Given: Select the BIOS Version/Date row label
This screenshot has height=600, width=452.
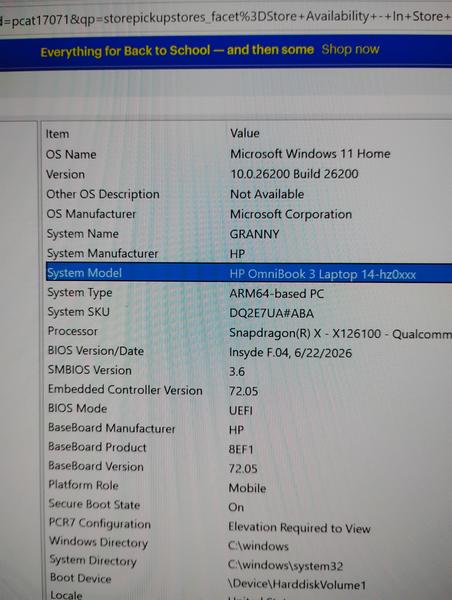Looking at the screenshot, I should pyautogui.click(x=96, y=351).
